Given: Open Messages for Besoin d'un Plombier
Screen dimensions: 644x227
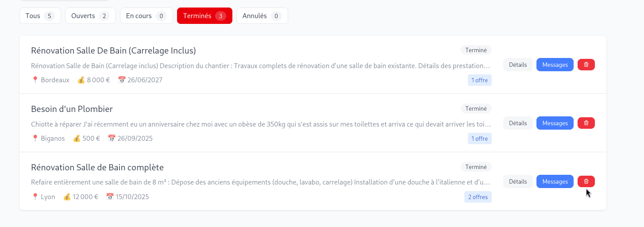Looking at the screenshot, I should (555, 123).
